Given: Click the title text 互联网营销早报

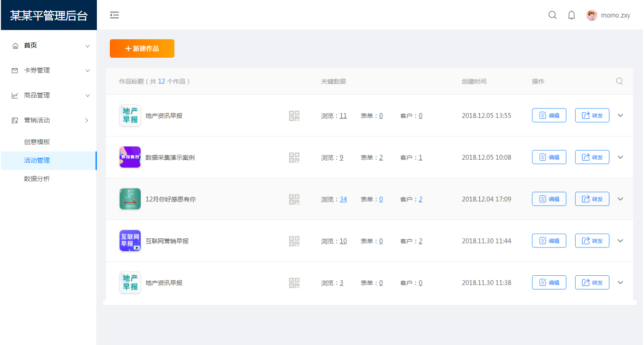Looking at the screenshot, I should tap(167, 241).
